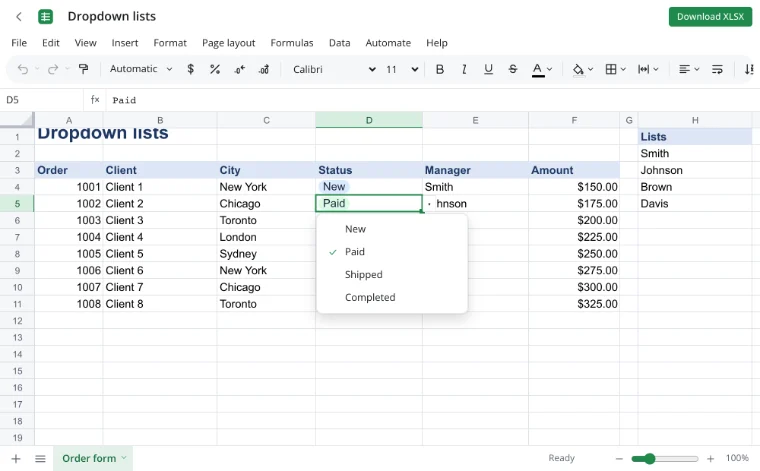Apply the text color A icon
This screenshot has width=760, height=471.
coord(538,69)
